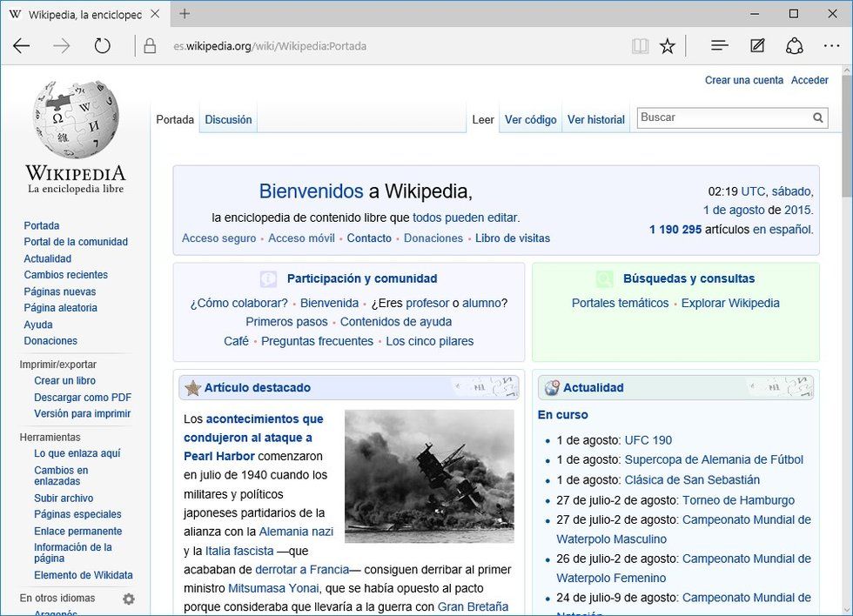Click the Crear una cuenta link

click(x=744, y=80)
